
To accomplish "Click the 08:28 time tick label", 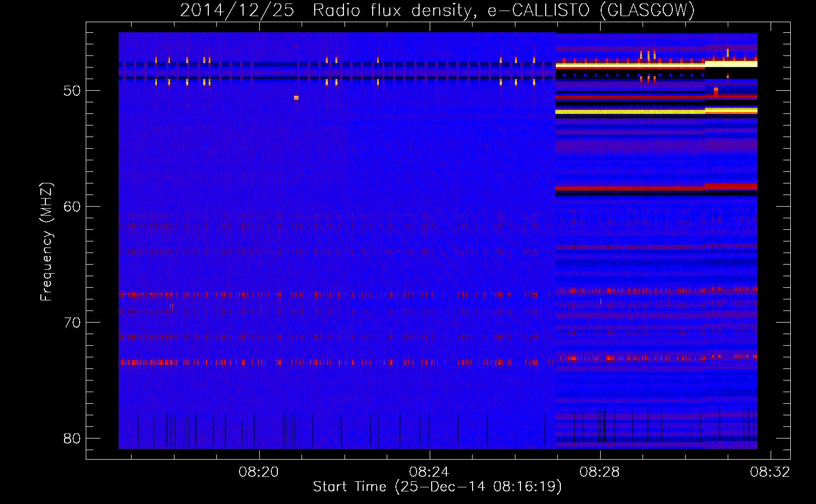I will pyautogui.click(x=600, y=472).
